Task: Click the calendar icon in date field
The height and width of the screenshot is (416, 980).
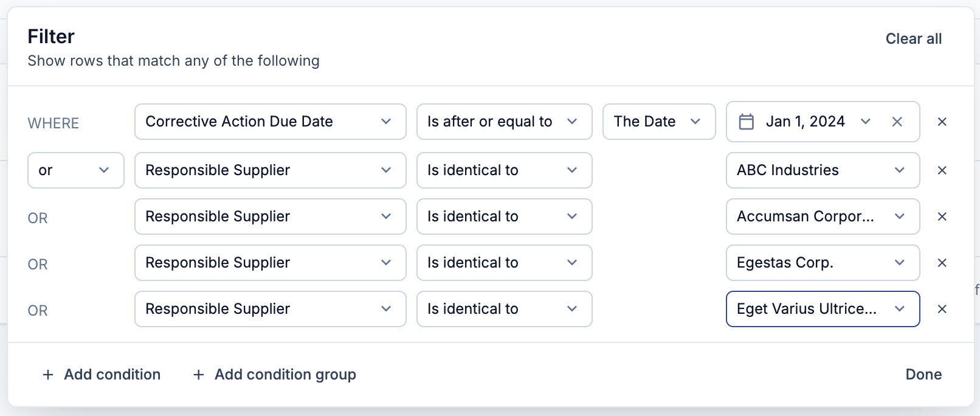Action: click(746, 122)
